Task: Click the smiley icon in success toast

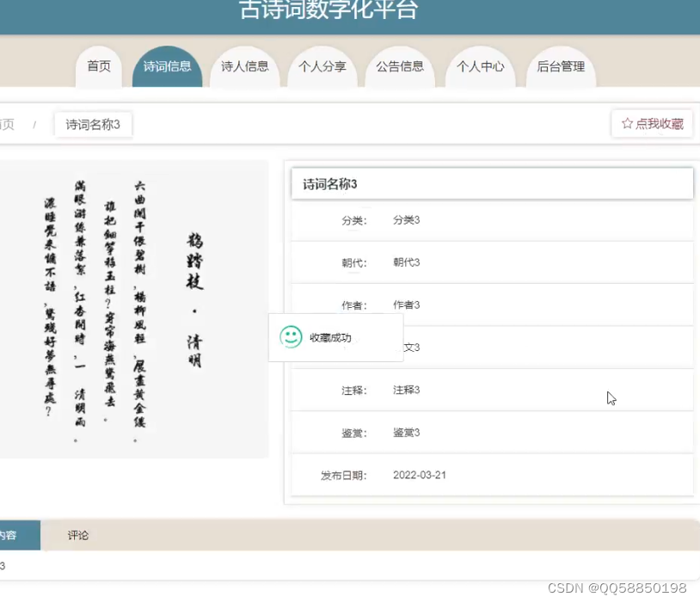Action: coord(291,337)
